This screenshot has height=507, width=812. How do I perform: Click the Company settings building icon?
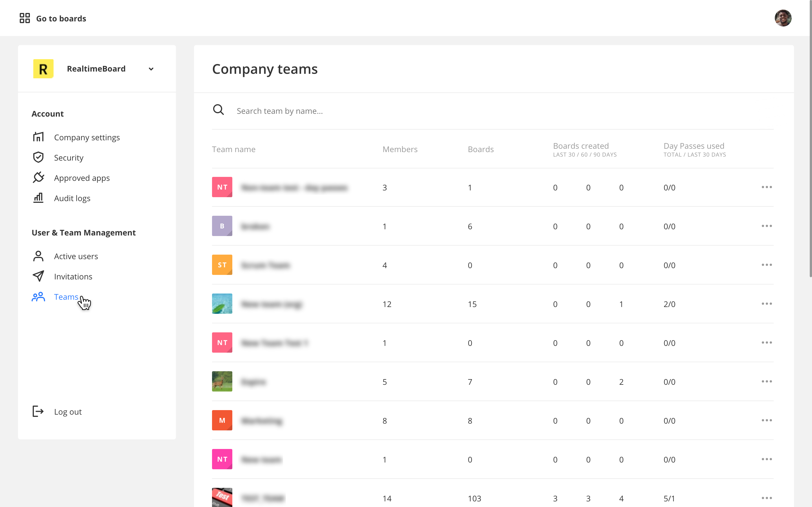tap(38, 137)
